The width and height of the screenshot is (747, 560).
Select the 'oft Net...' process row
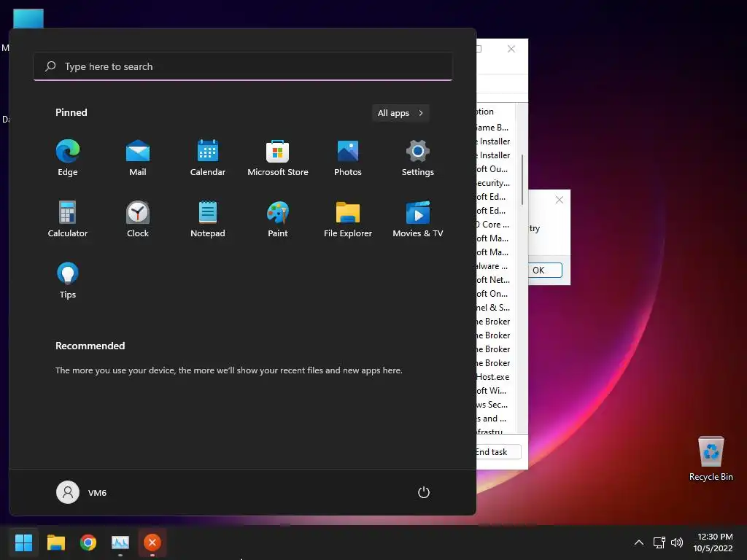[495, 279]
